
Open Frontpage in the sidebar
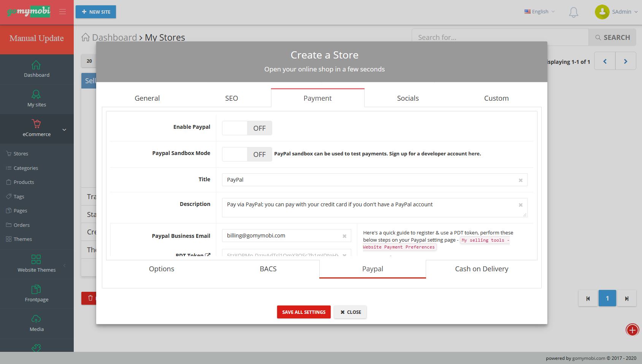click(36, 294)
